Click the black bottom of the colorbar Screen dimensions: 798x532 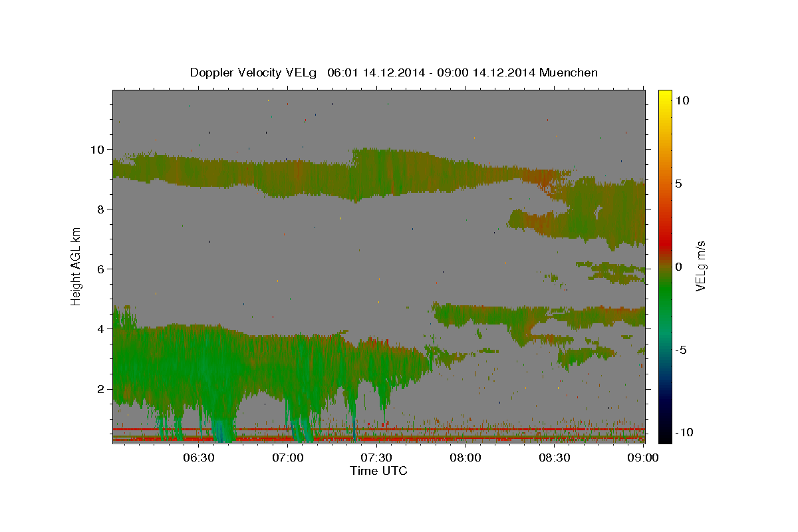coord(665,437)
